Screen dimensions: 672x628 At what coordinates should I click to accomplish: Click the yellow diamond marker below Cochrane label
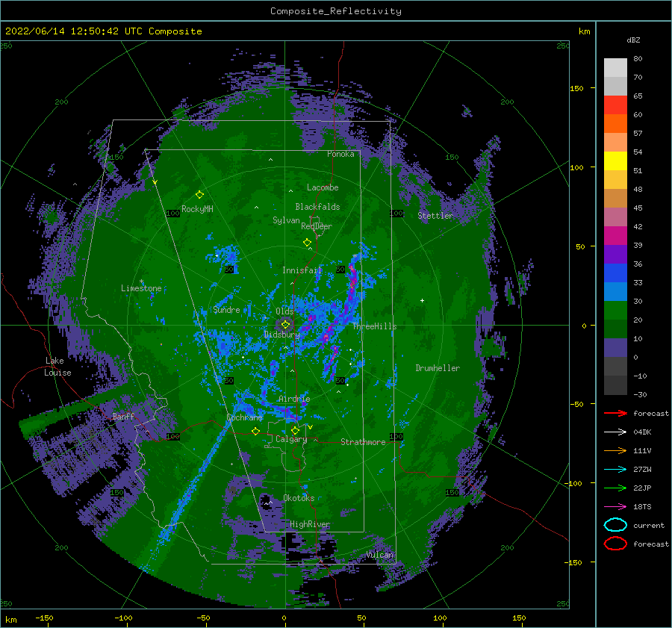[256, 431]
